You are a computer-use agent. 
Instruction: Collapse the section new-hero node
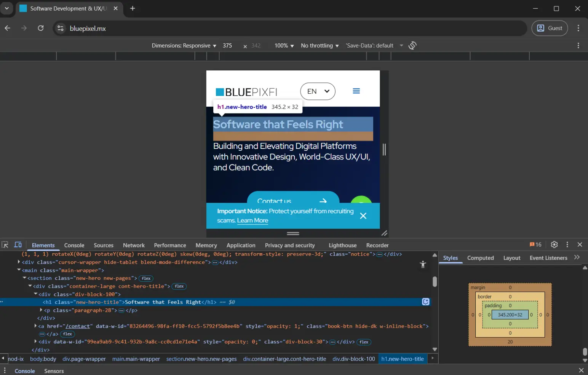point(24,278)
